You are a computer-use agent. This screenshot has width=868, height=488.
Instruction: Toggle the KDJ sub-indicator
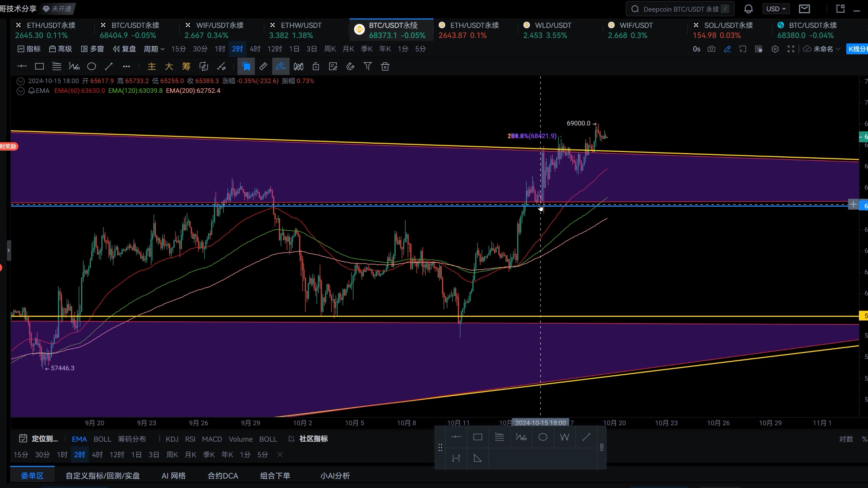coord(172,439)
